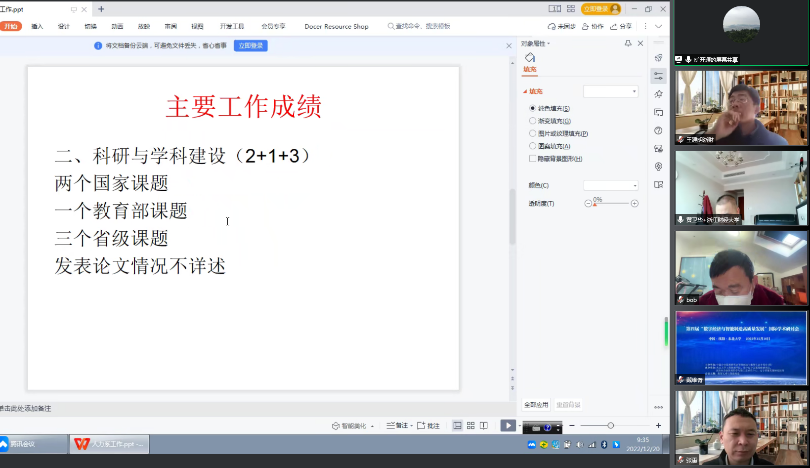Click the paint bucket fill icon

(529, 58)
